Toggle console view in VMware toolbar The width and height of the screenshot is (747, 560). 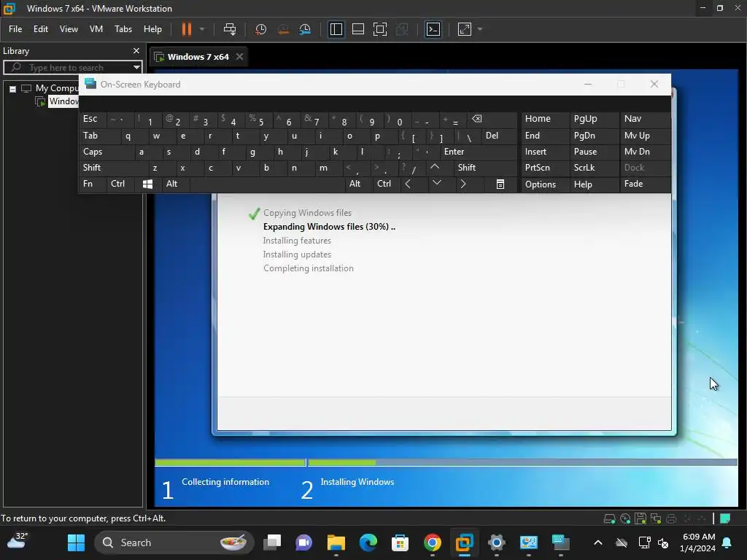pos(433,29)
